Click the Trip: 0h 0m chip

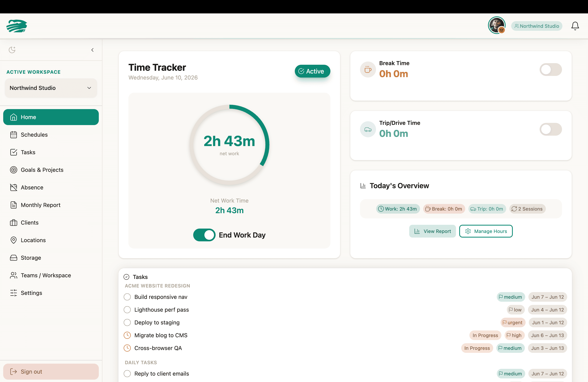coord(487,209)
